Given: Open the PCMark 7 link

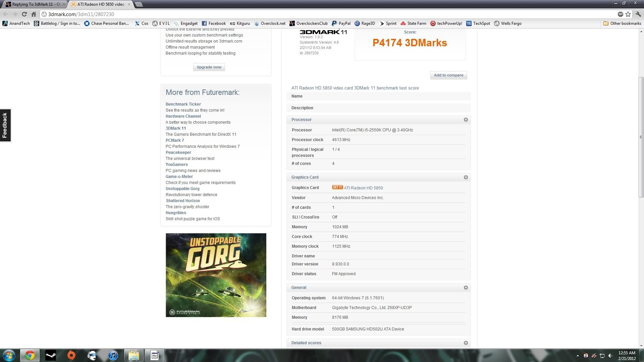Looking at the screenshot, I should coord(175,140).
